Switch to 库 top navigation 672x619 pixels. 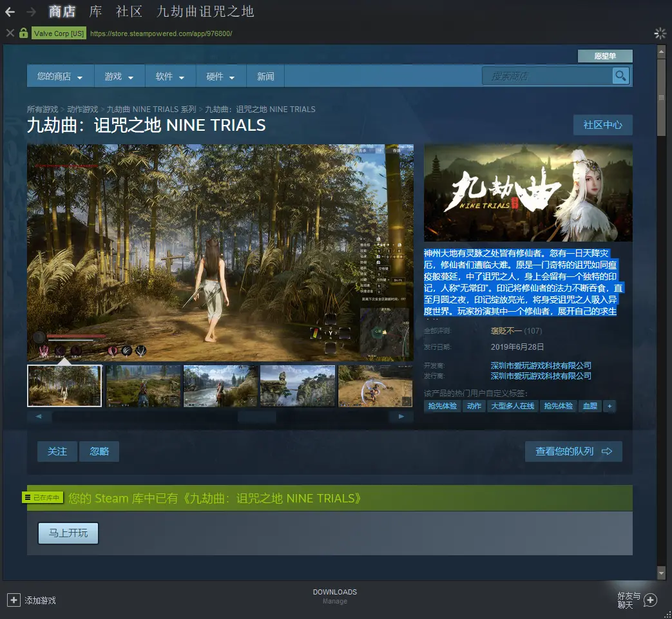(95, 12)
